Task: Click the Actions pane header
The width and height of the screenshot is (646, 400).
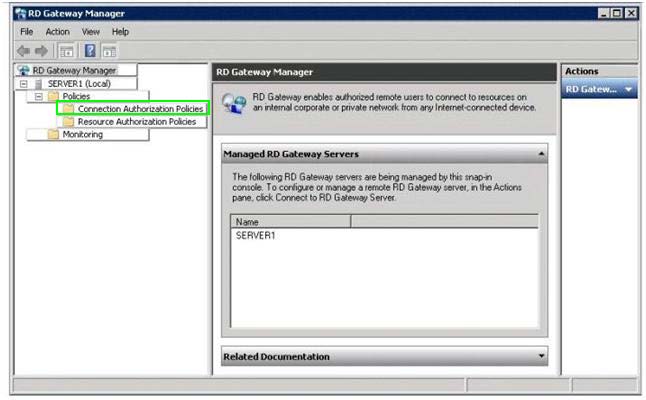Action: (x=599, y=71)
